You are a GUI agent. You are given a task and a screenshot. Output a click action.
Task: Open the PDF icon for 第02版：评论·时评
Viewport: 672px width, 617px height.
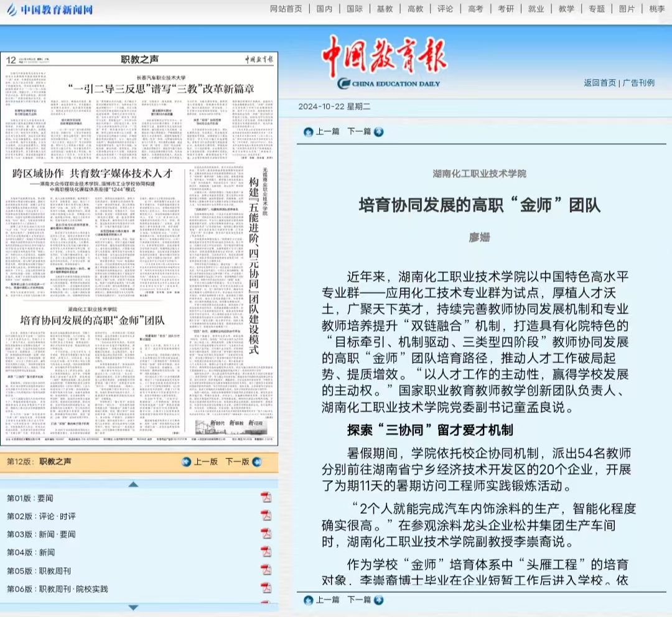coord(266,516)
